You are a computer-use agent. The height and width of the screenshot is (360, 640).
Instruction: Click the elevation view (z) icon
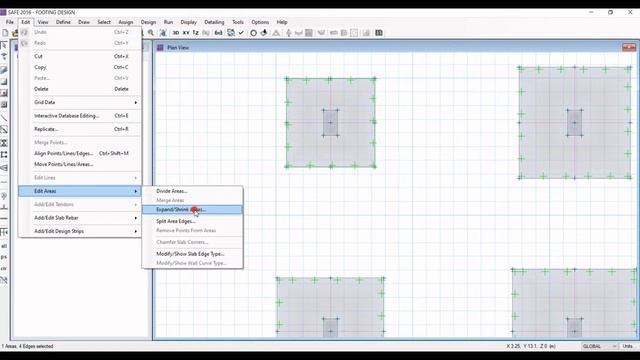(196, 33)
